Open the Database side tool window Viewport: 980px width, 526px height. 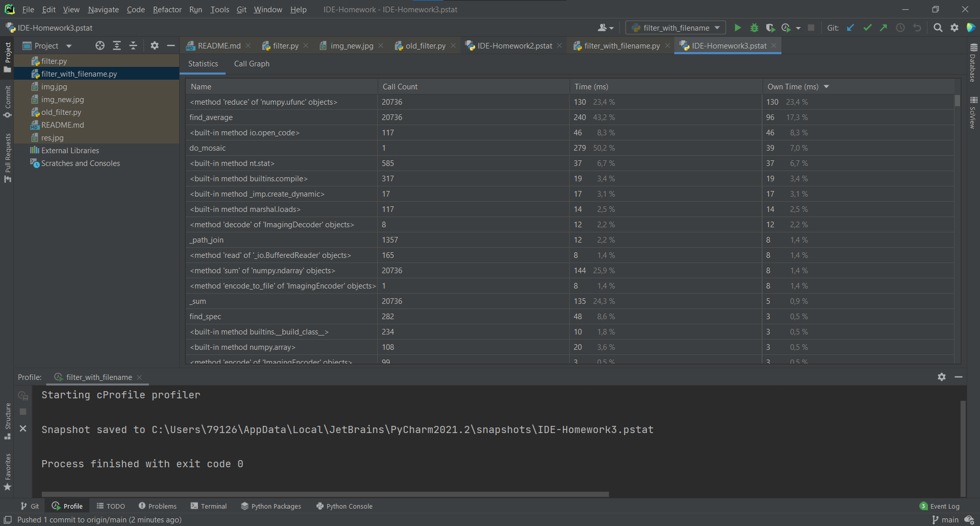click(973, 63)
